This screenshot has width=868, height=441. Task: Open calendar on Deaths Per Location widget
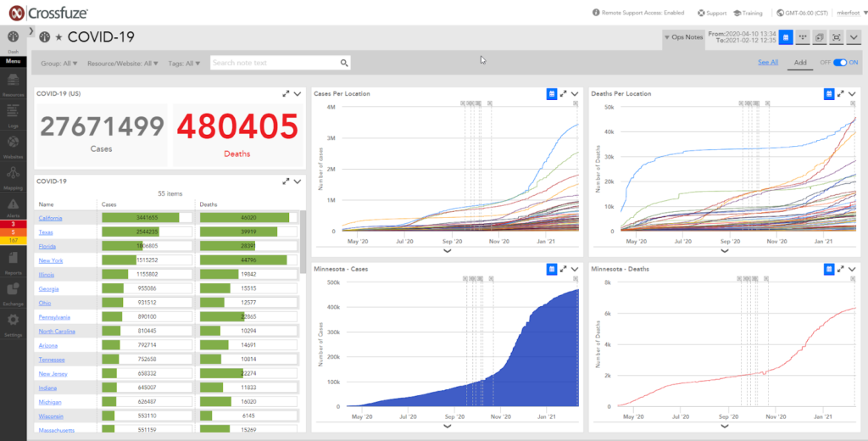[829, 94]
